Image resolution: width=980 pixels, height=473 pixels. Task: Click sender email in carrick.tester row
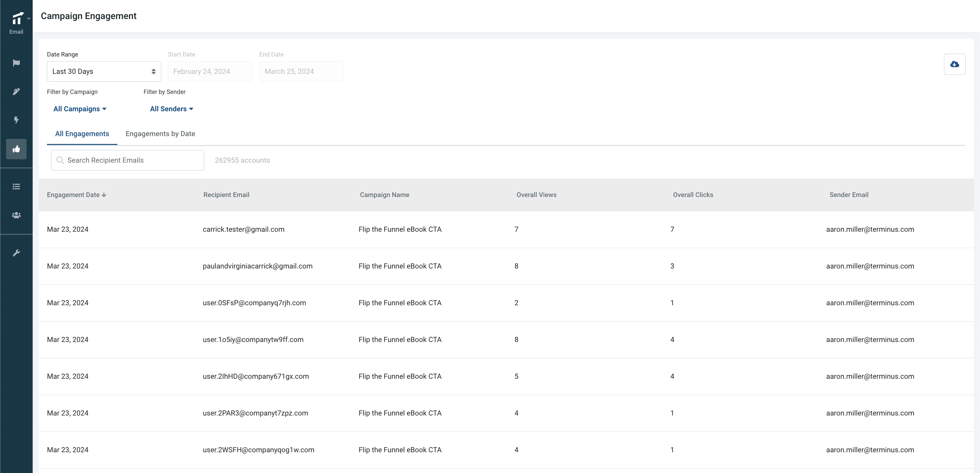[870, 229]
